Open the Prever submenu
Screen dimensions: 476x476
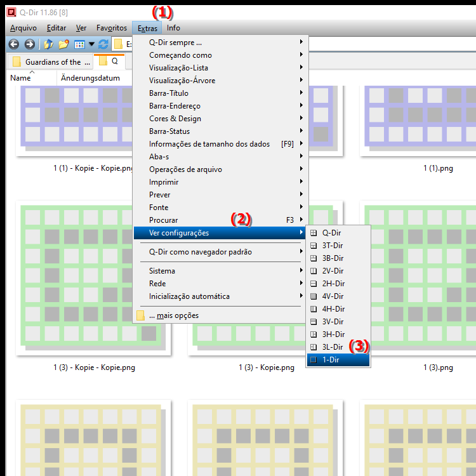[x=220, y=195]
